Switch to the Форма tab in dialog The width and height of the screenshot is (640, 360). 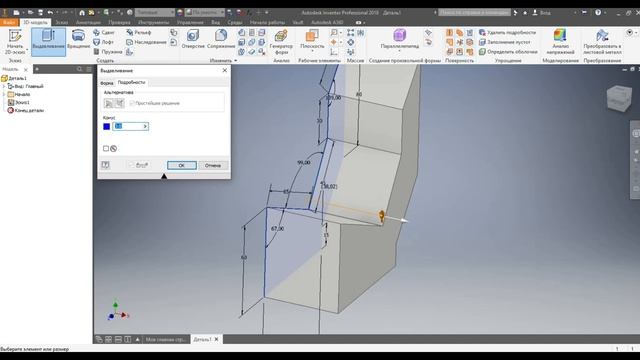(107, 82)
